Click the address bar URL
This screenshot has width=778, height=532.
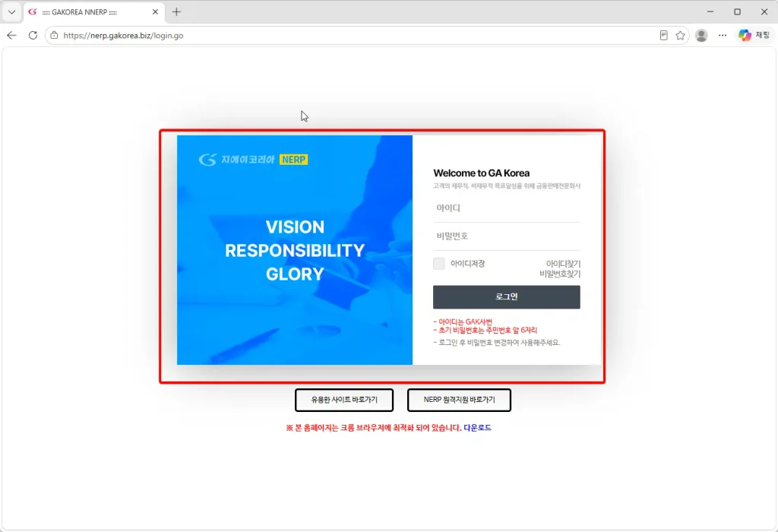[123, 36]
